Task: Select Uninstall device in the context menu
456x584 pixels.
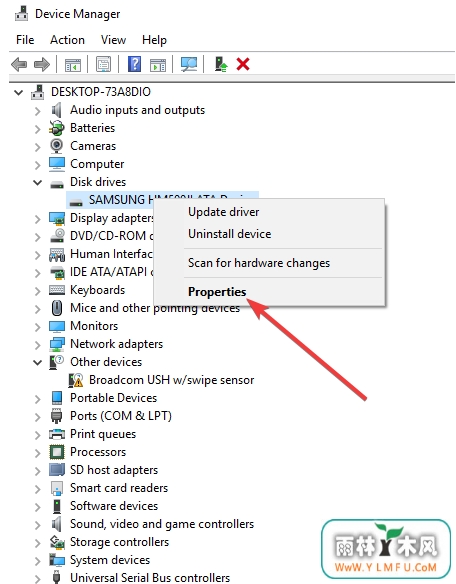Action: [229, 234]
